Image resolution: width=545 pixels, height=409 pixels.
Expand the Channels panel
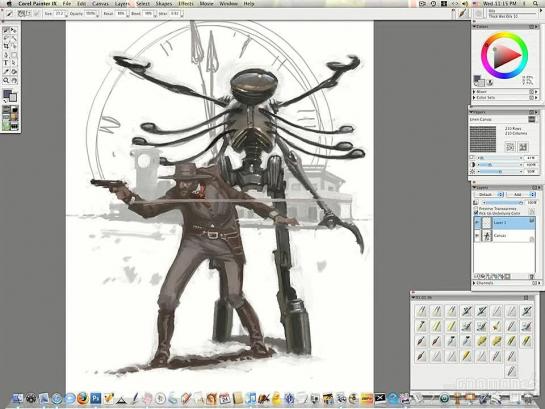point(474,283)
